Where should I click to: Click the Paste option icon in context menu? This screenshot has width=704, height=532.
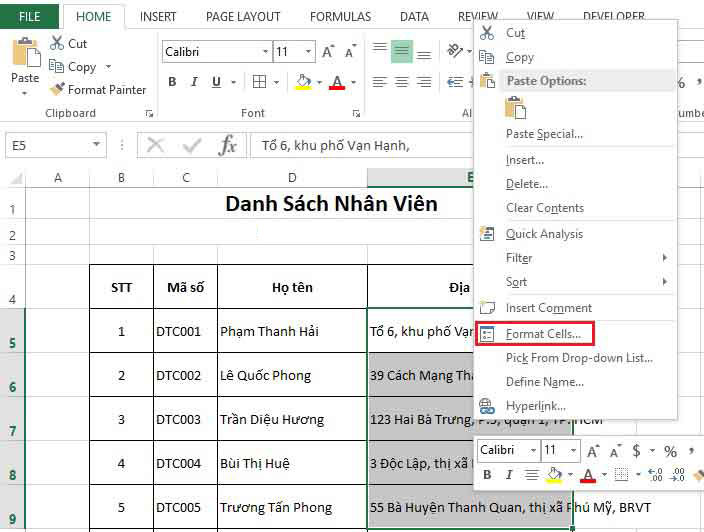point(515,108)
